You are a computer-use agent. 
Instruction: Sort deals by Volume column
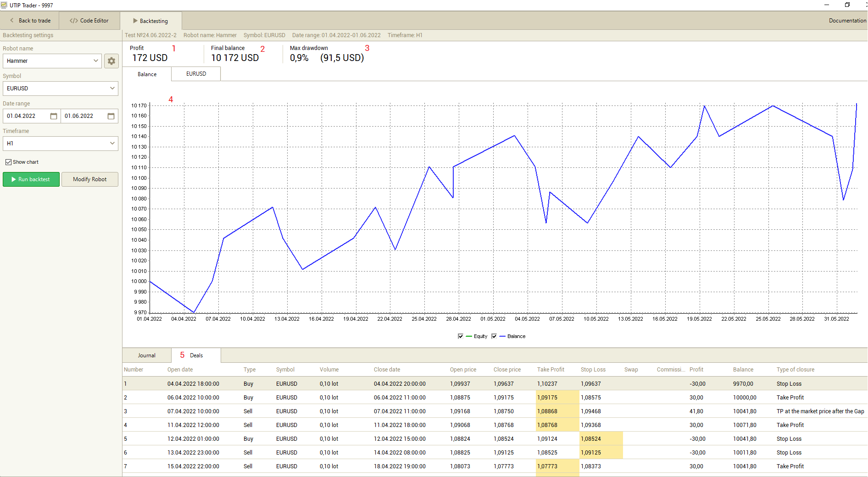tap(329, 370)
